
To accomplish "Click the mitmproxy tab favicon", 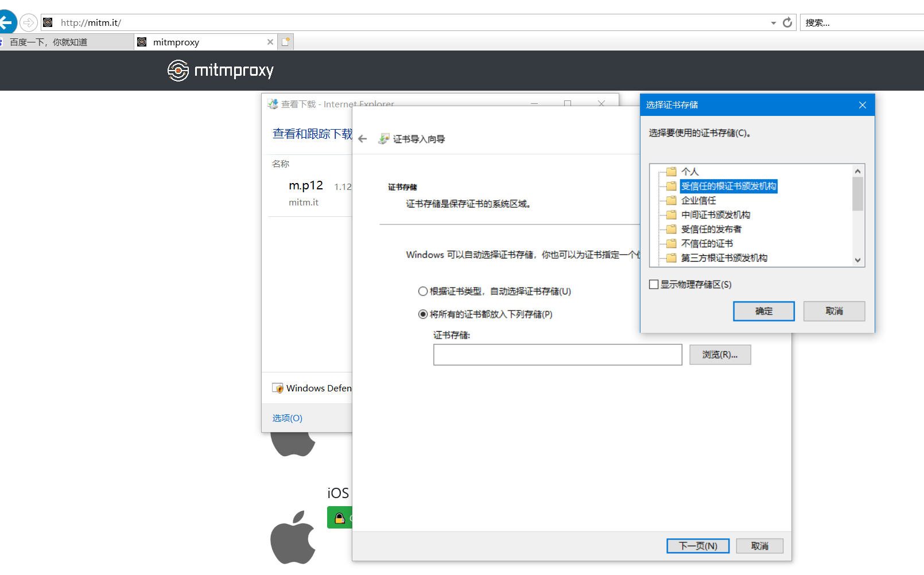I will [x=142, y=42].
